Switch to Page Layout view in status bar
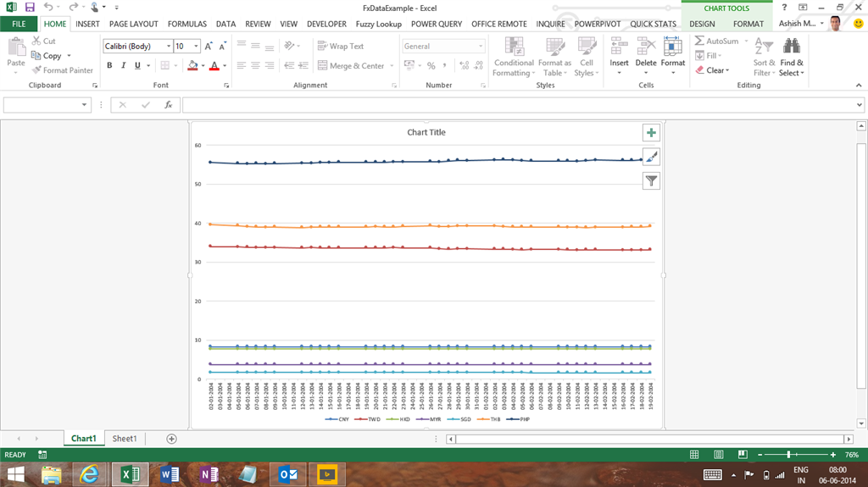This screenshot has height=487, width=868. coord(719,454)
